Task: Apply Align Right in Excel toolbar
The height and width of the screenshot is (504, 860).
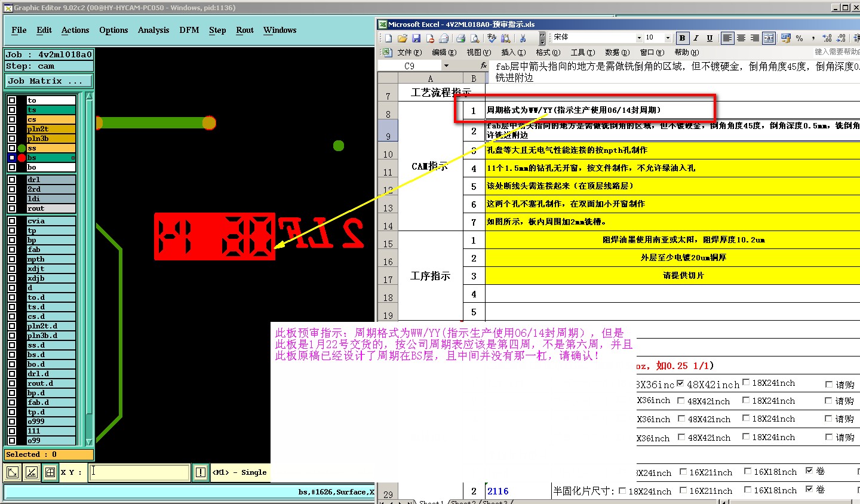Action: point(754,38)
